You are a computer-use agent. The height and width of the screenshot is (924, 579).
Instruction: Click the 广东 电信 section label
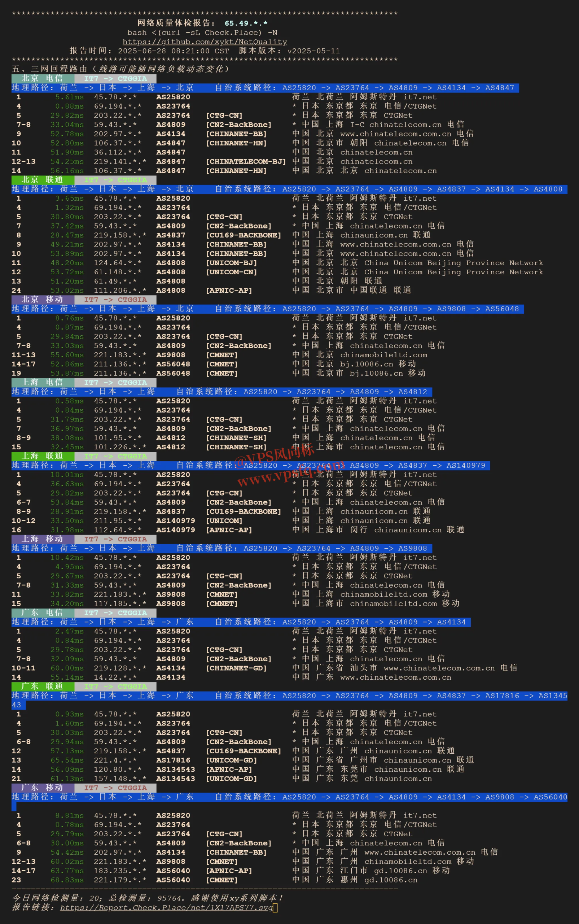[x=43, y=613]
